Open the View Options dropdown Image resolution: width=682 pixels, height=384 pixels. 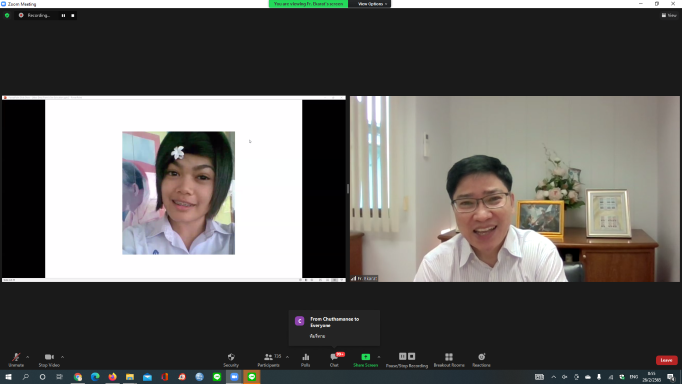point(372,4)
